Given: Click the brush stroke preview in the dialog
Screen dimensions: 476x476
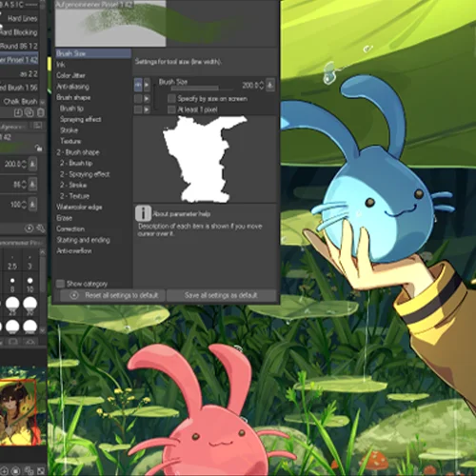Looking at the screenshot, I should tap(167, 23).
